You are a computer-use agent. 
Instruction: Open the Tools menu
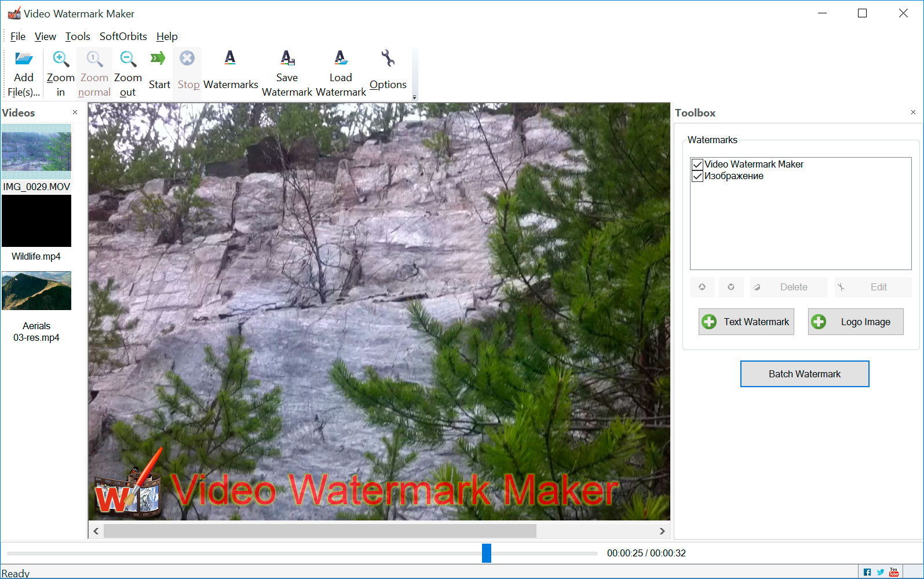(78, 37)
